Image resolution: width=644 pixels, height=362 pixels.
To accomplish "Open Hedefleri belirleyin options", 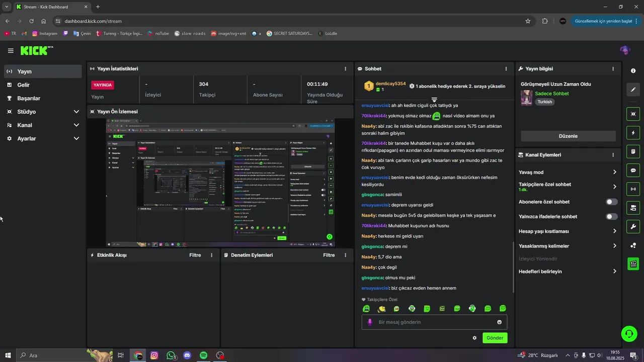I will pyautogui.click(x=568, y=271).
